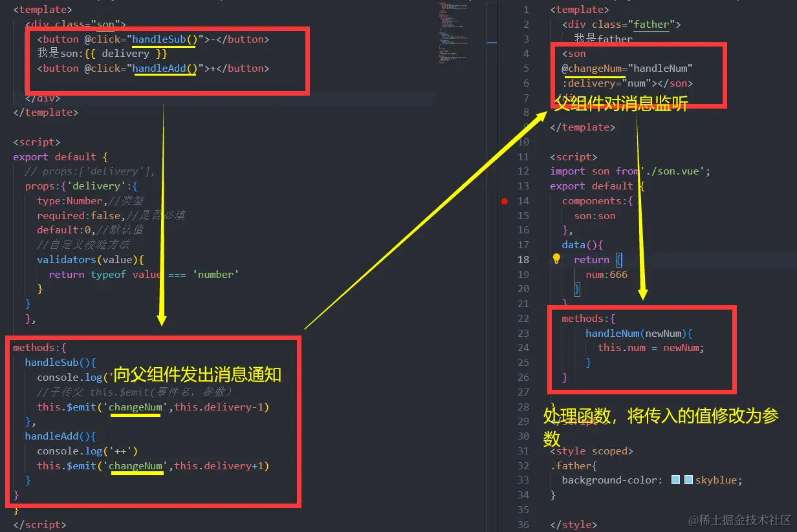The width and height of the screenshot is (797, 532).
Task: Click the //子传父 this.$emit comment line
Action: click(x=135, y=392)
